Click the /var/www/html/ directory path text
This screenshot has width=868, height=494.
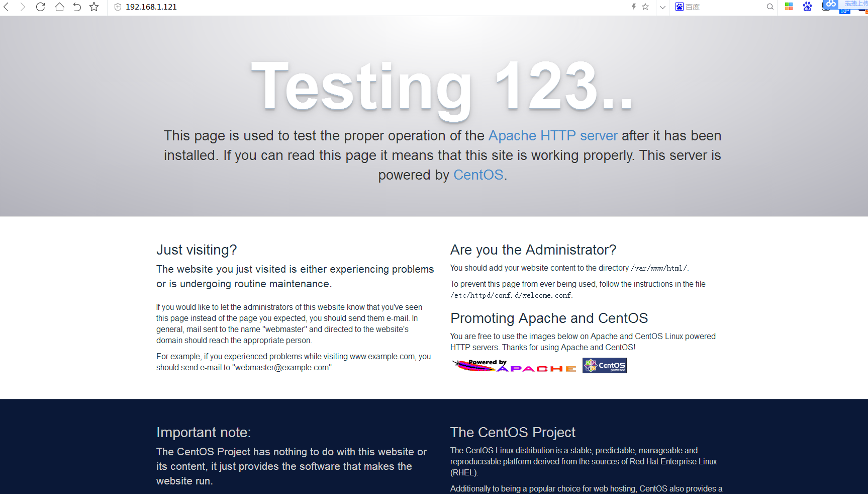pyautogui.click(x=659, y=268)
